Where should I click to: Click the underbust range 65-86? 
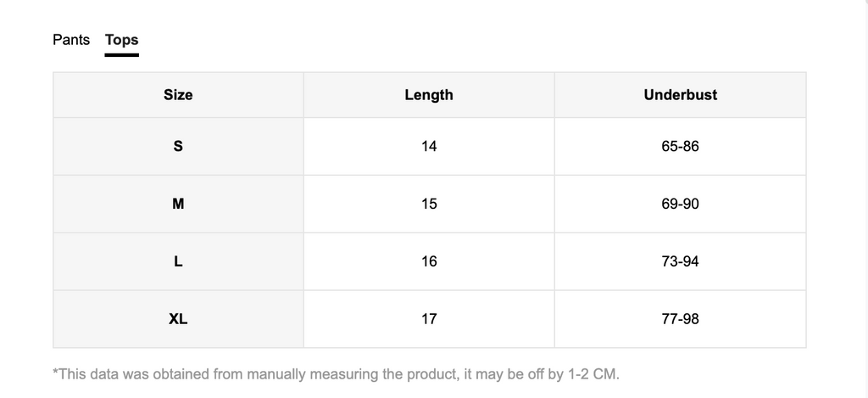click(680, 146)
